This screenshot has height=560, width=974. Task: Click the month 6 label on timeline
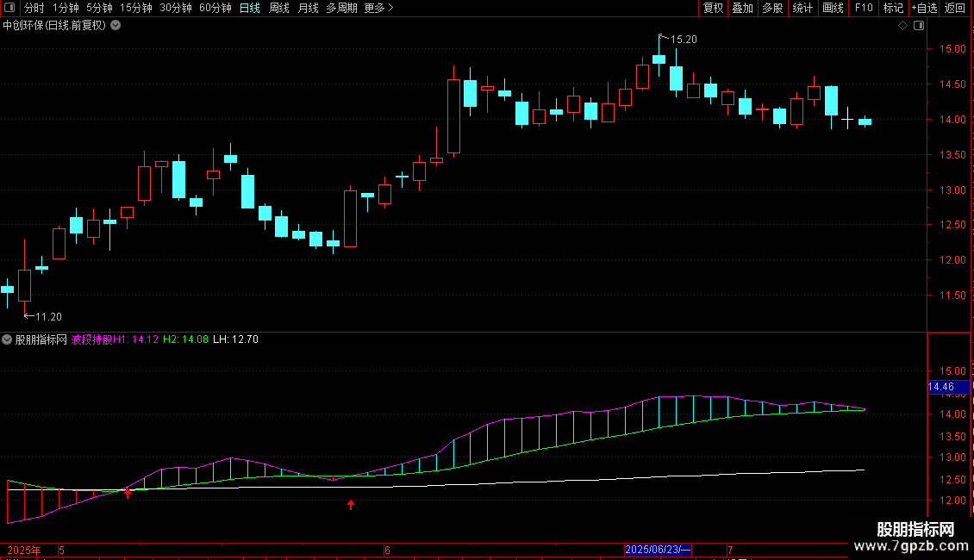point(387,550)
